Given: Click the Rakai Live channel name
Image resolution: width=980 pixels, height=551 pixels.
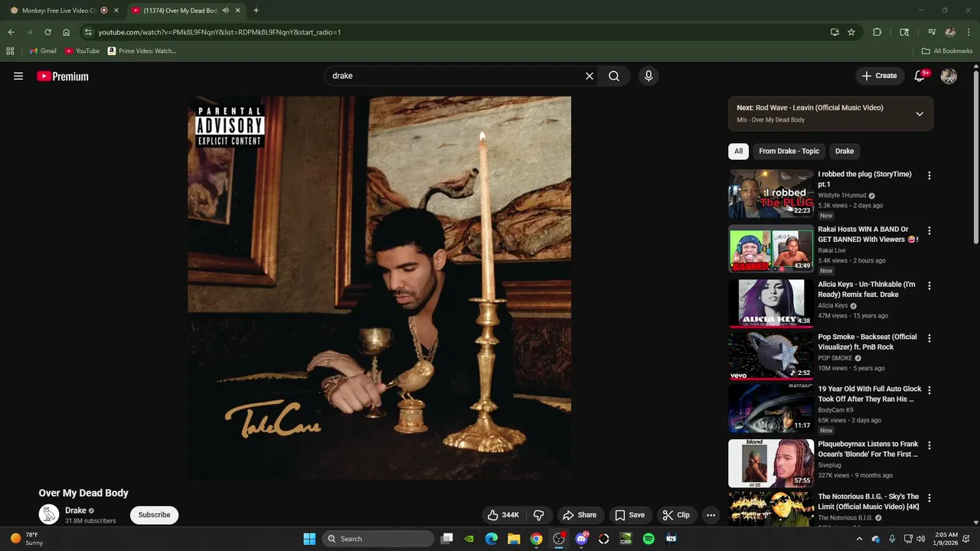Looking at the screenshot, I should coord(832,250).
